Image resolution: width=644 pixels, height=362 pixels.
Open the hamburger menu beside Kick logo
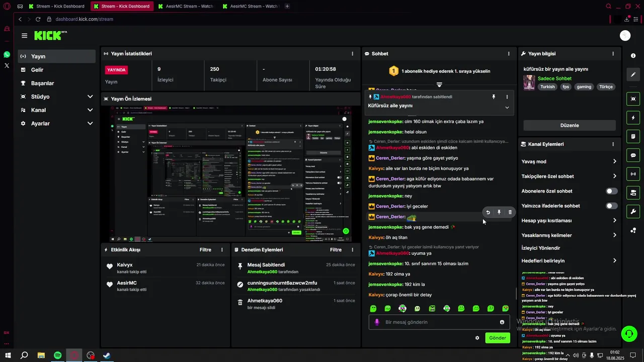[x=24, y=36]
